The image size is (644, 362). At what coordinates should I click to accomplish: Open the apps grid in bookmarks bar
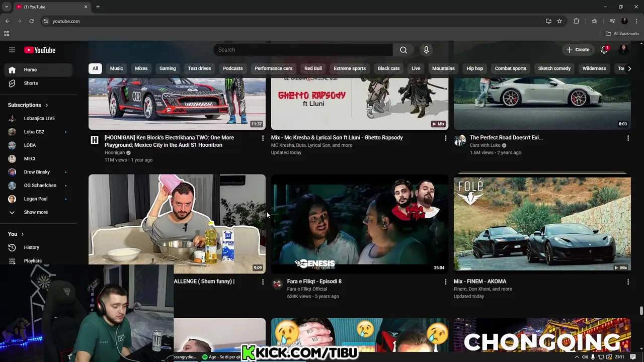(x=7, y=34)
